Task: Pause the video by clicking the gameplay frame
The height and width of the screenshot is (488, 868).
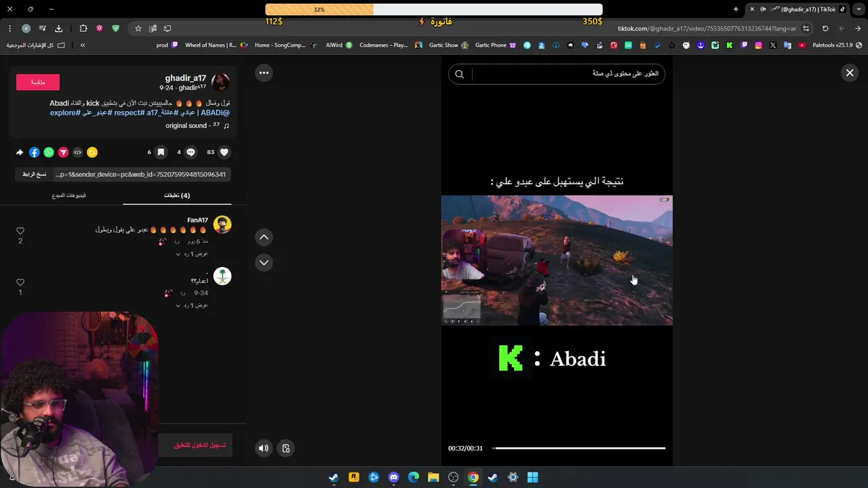Action: click(x=557, y=260)
